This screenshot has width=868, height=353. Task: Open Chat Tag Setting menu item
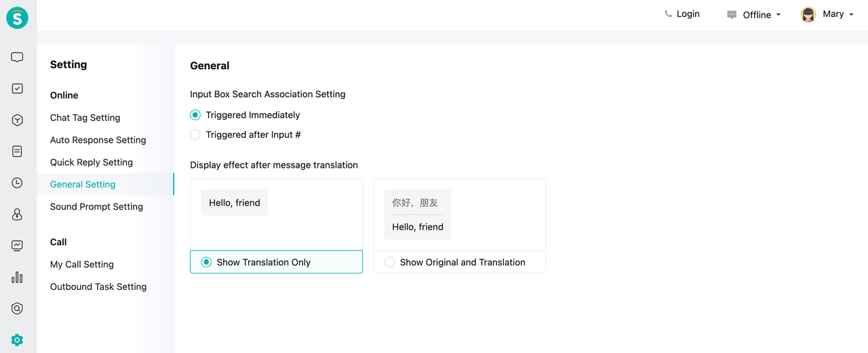tap(85, 117)
